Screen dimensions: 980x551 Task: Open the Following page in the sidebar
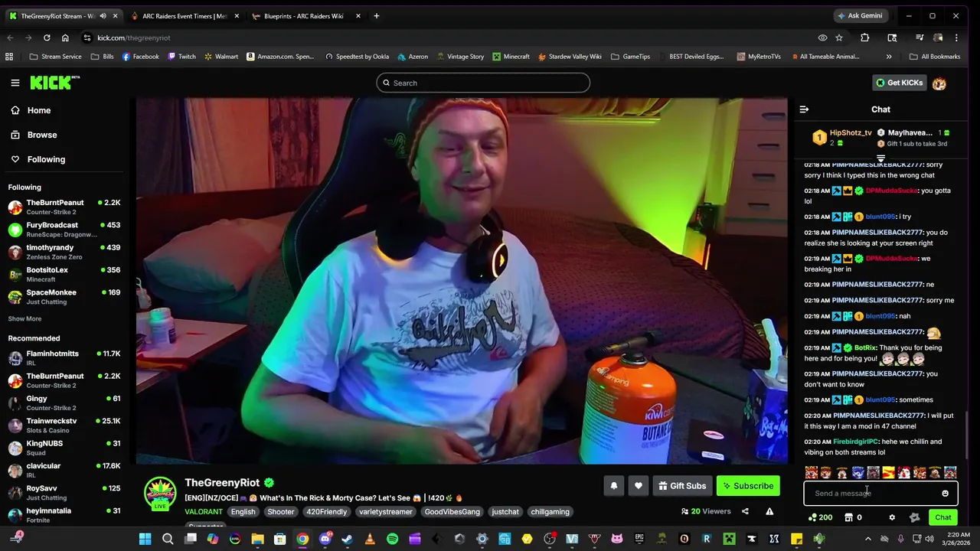click(38, 159)
